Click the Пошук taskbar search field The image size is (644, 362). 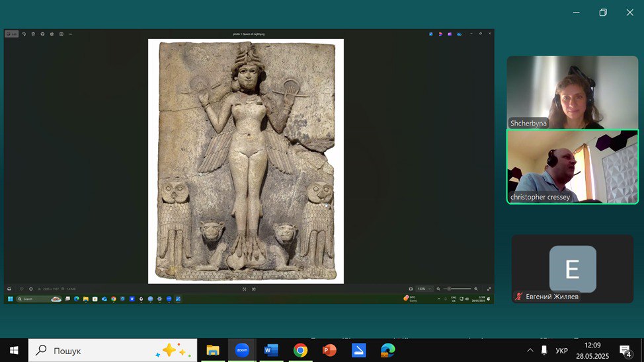point(112,351)
